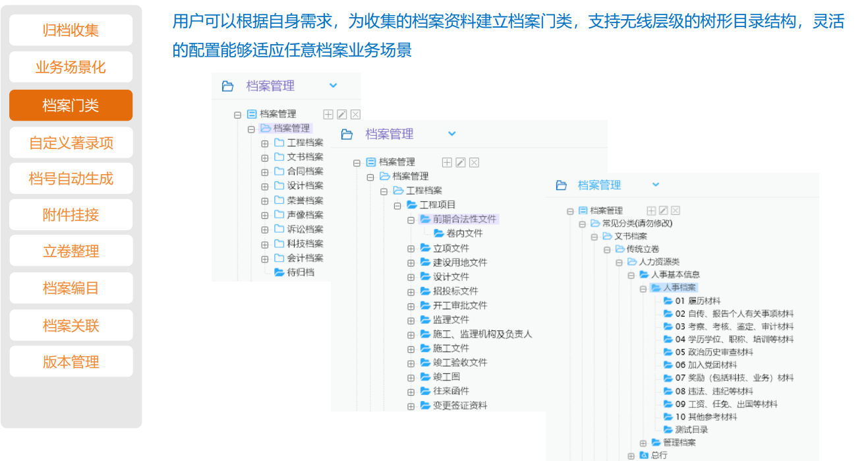This screenshot has width=868, height=461.
Task: Click the delete (X) icon in the rightmost archive tree
Action: [675, 210]
